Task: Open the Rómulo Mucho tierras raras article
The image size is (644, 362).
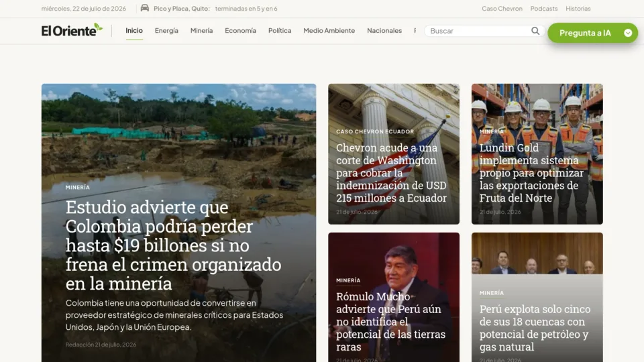Action: 390,321
